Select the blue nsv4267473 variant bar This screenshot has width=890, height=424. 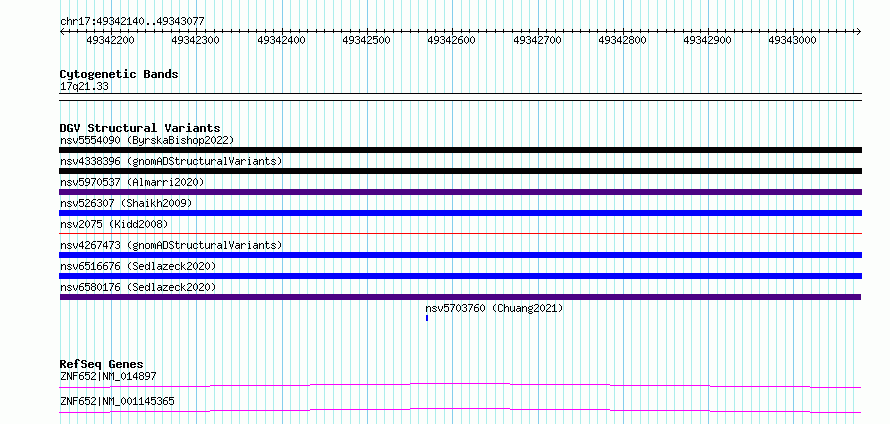click(x=460, y=255)
